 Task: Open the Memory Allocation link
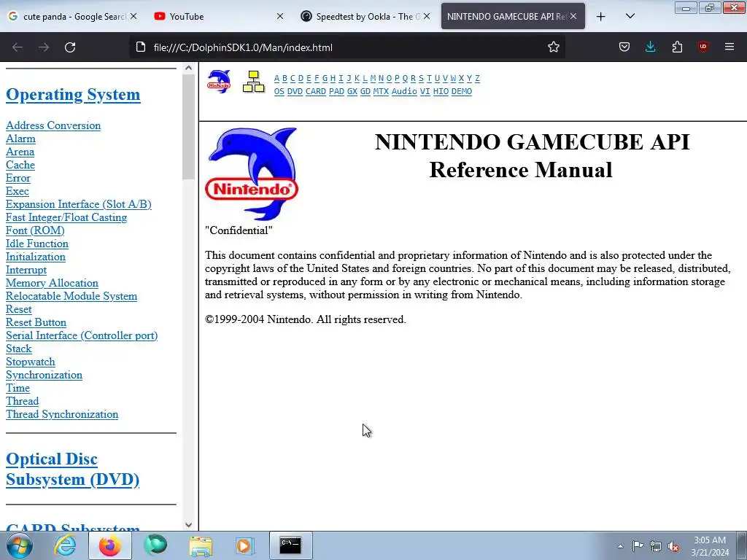click(52, 283)
